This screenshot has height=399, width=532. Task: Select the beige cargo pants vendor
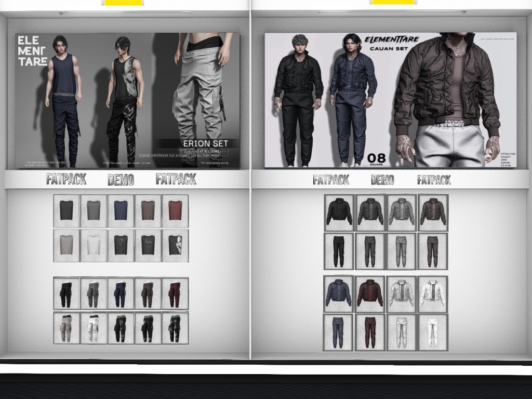(x=66, y=328)
